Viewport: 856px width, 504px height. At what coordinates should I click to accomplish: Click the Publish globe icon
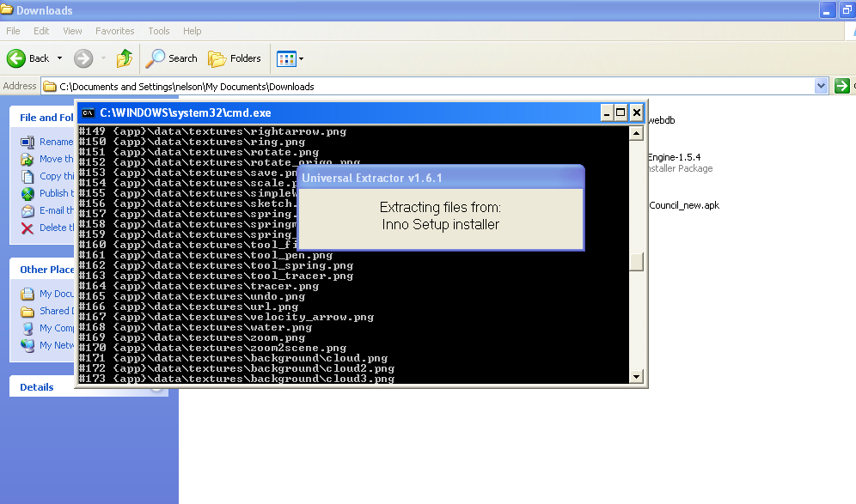(x=28, y=194)
